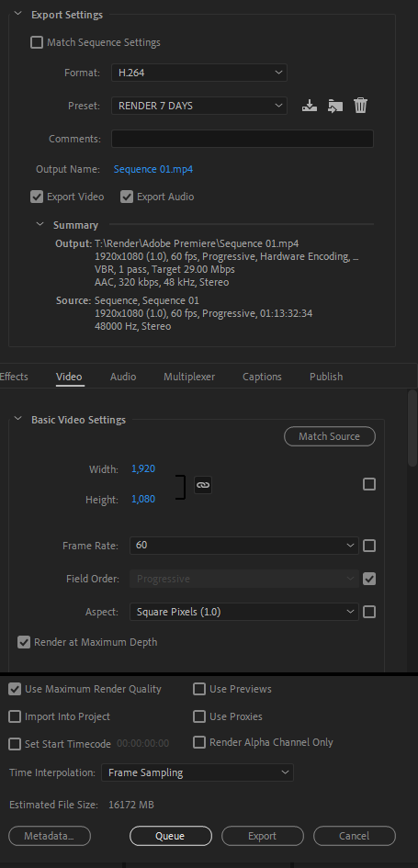Click the Save Preset download icon
This screenshot has height=868, width=418.
click(x=310, y=106)
